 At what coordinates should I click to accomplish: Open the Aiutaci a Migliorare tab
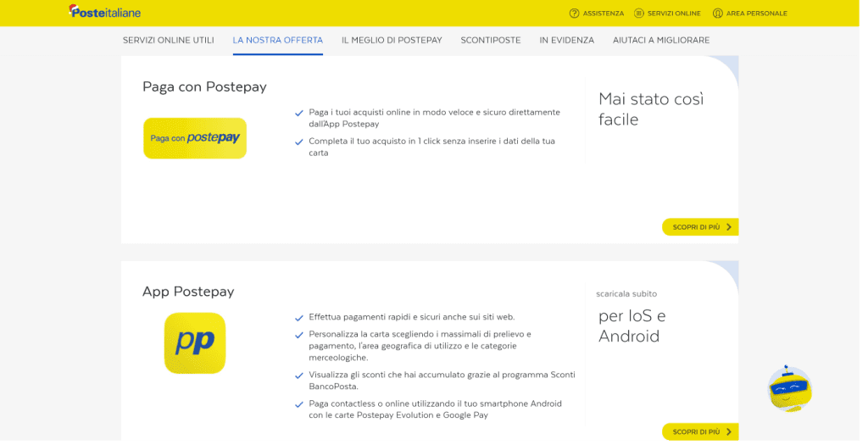coord(661,40)
